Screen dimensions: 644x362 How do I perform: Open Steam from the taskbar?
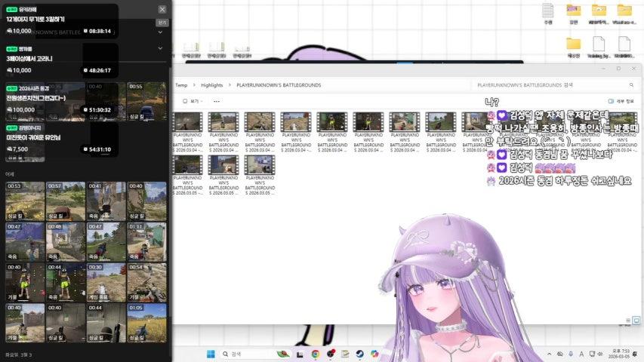coord(360,354)
